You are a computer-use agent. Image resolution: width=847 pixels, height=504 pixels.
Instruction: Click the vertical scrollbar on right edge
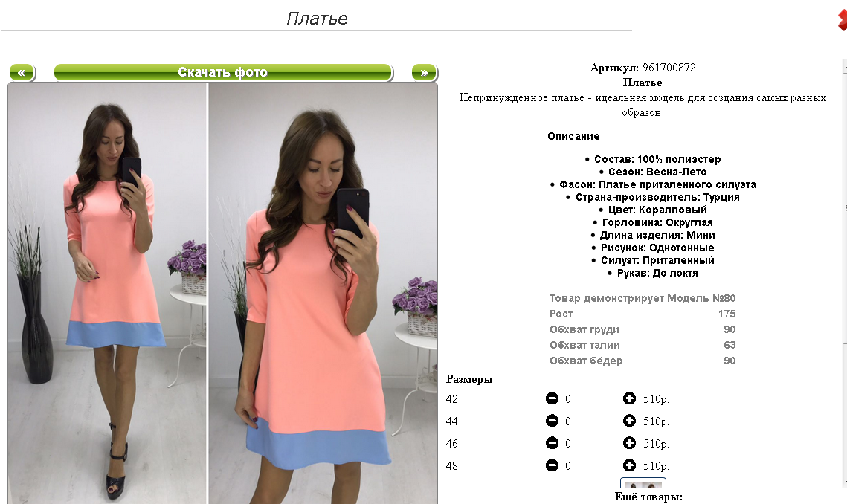pyautogui.click(x=844, y=270)
